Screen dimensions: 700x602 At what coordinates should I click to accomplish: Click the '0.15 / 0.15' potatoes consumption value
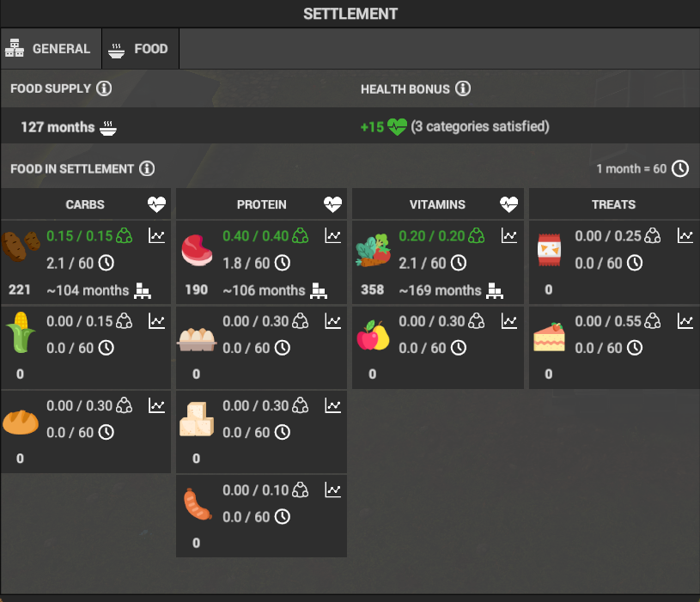tap(80, 235)
